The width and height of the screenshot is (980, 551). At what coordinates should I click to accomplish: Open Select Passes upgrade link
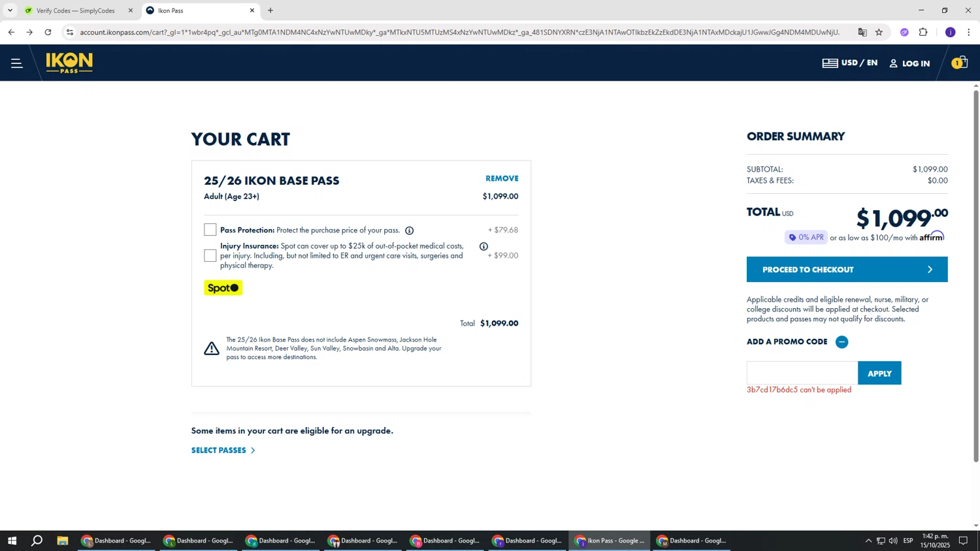pos(223,450)
